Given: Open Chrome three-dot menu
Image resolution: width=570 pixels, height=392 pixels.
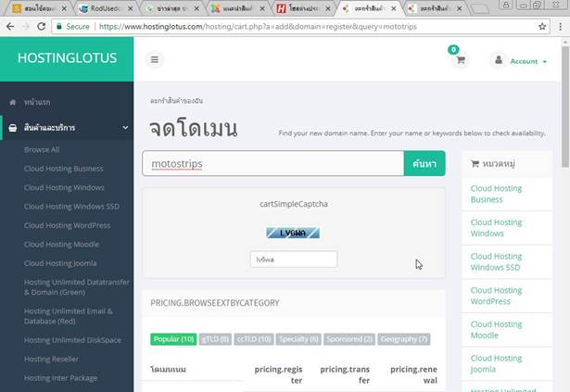Looking at the screenshot, I should click(560, 26).
